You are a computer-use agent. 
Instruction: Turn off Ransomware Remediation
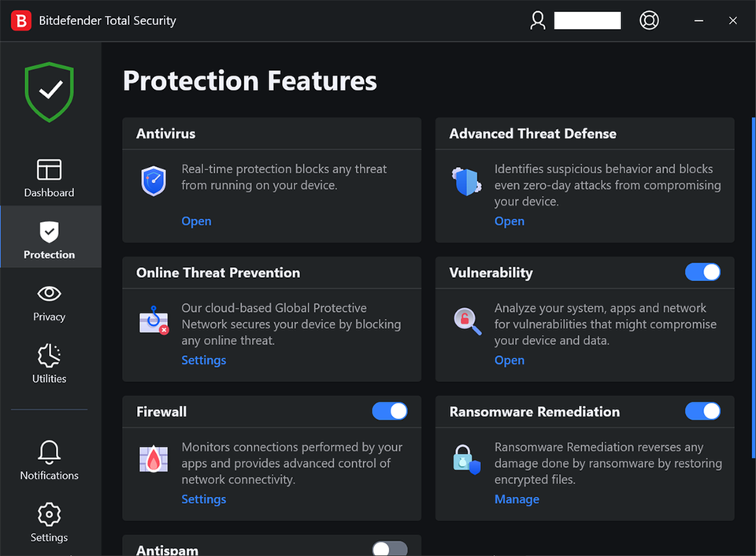coord(703,411)
